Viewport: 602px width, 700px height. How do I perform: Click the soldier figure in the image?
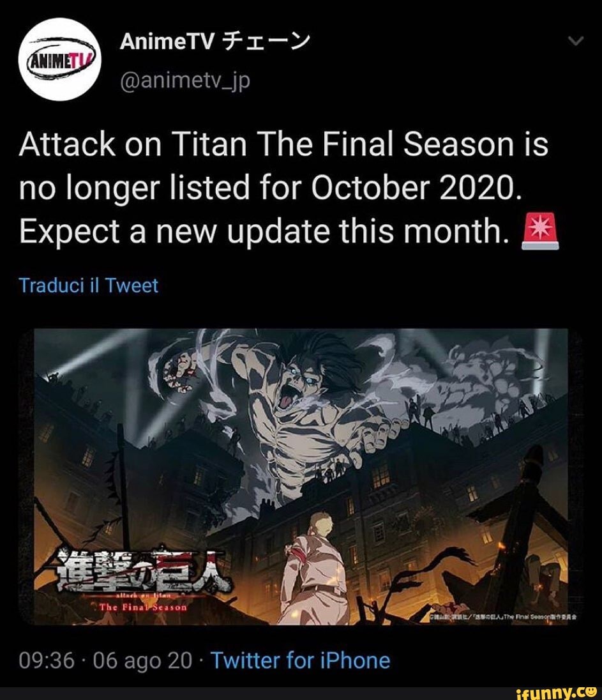[x=315, y=570]
